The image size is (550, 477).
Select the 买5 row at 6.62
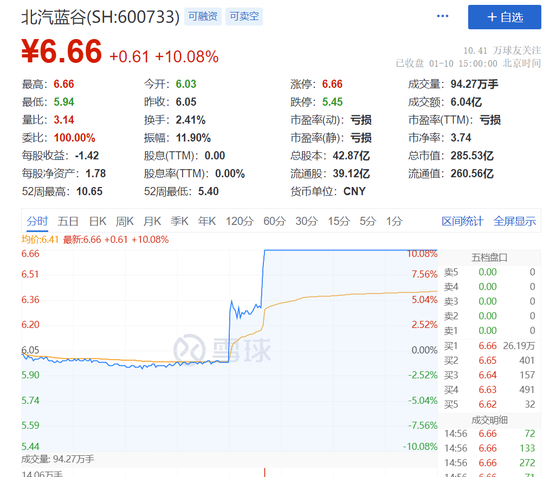click(489, 404)
